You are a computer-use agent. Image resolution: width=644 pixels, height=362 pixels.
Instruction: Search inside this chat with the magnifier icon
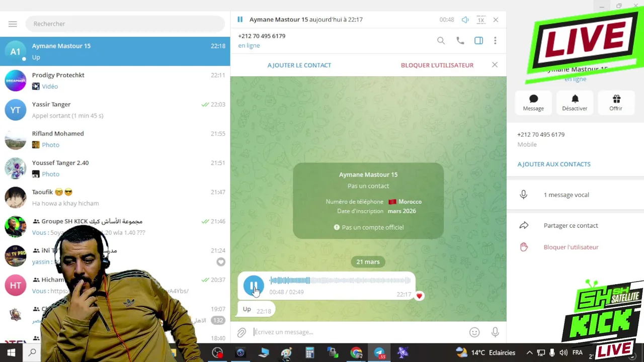tap(441, 41)
